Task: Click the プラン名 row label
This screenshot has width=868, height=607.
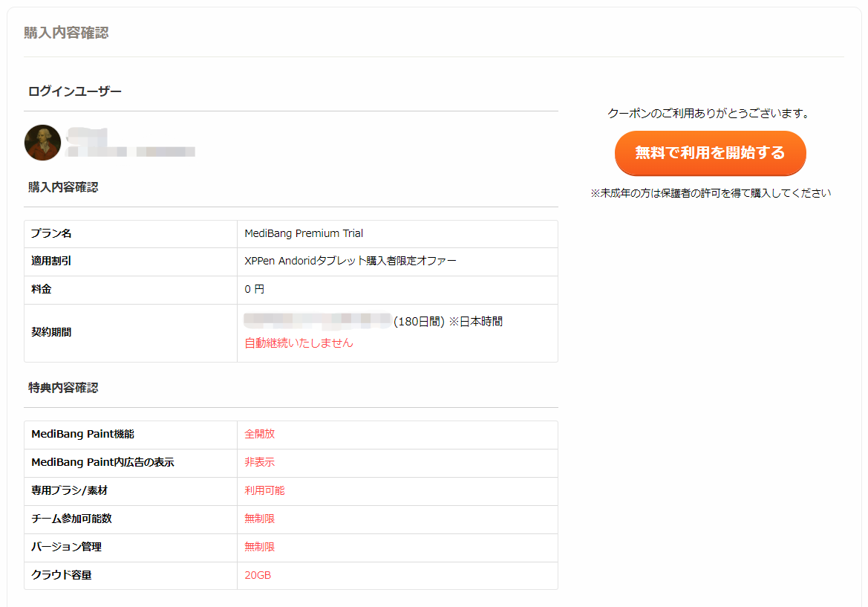Action: 51,234
